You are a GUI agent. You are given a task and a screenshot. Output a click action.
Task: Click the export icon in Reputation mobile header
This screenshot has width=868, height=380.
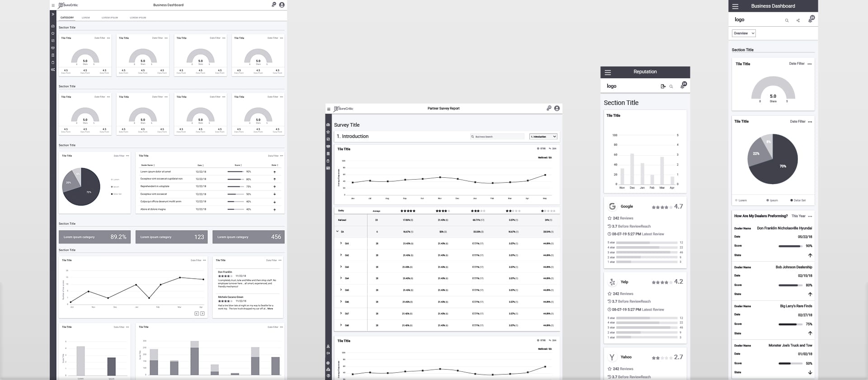(663, 86)
